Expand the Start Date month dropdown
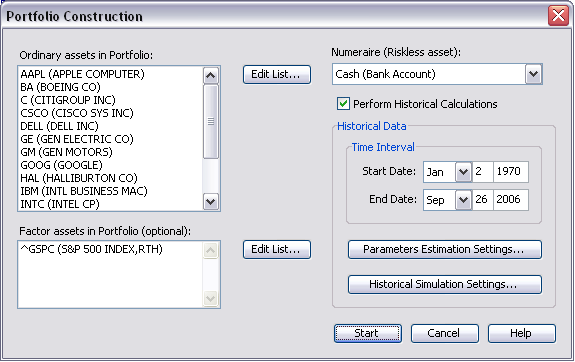575x362 pixels. [463, 172]
